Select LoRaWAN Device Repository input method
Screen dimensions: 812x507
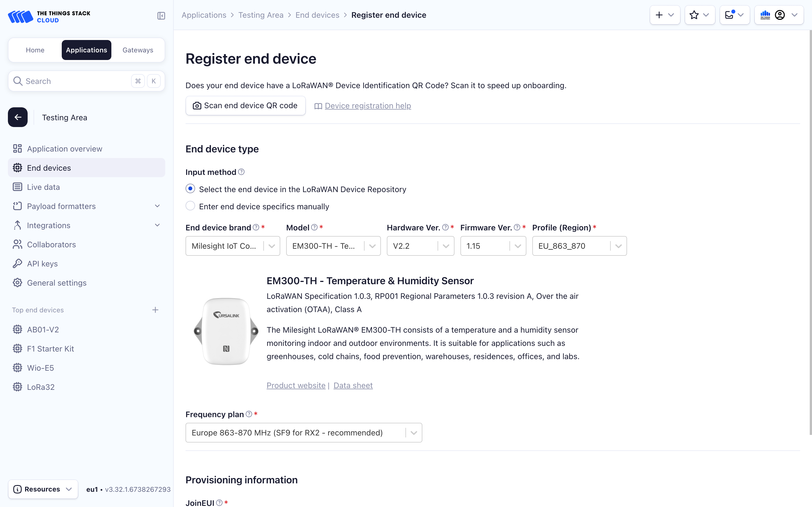click(x=190, y=188)
